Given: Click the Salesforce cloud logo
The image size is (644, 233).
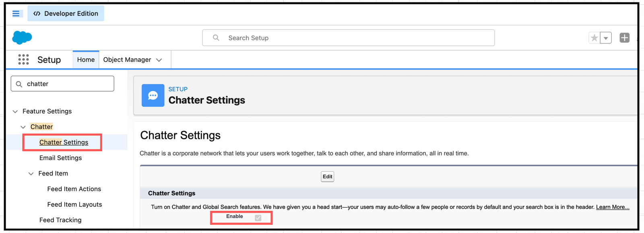Looking at the screenshot, I should pos(22,37).
